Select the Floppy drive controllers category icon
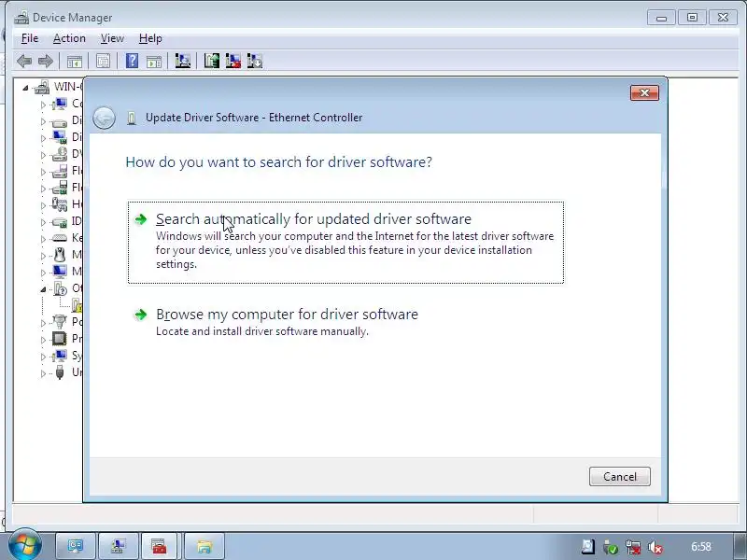Viewport: 747px width, 560px height. click(60, 188)
